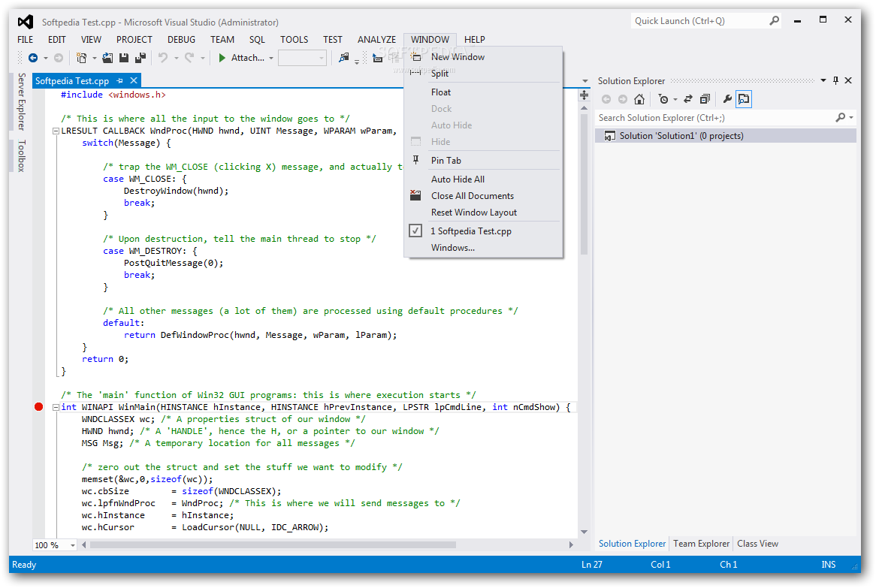Click the Undo arrow icon
Viewport: 876px width, 588px height.
point(162,58)
